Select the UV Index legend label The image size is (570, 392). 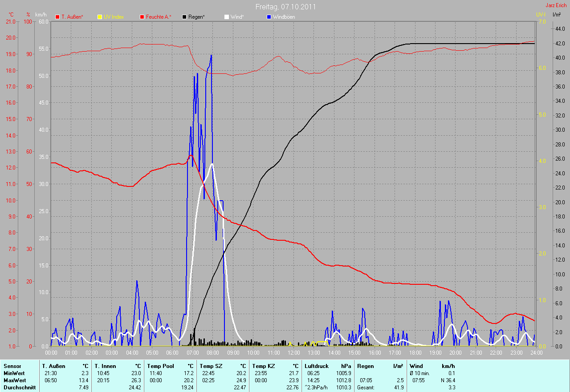tap(114, 17)
